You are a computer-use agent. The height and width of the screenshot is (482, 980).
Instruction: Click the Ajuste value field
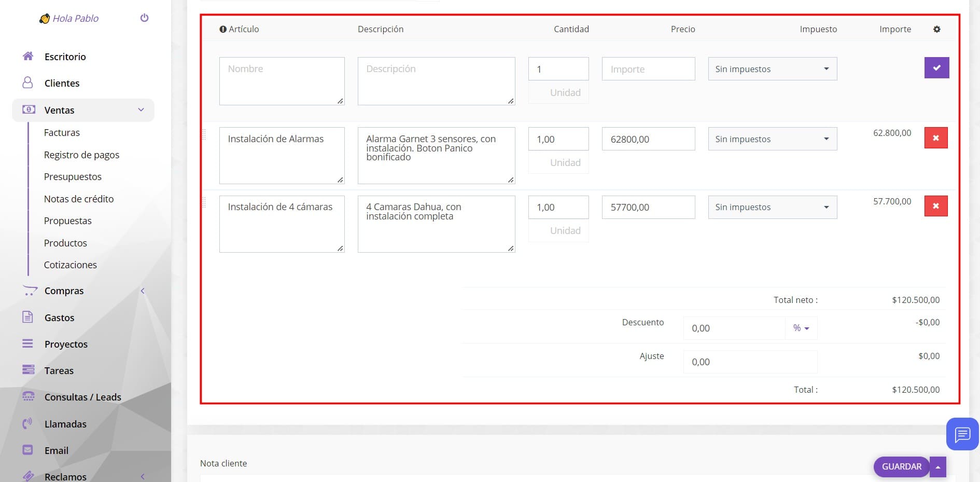click(750, 362)
